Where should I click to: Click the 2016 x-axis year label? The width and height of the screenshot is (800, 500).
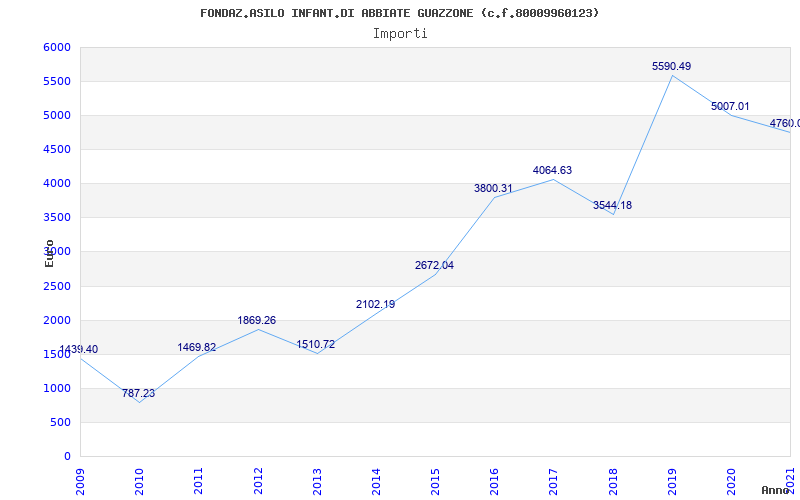point(494,481)
